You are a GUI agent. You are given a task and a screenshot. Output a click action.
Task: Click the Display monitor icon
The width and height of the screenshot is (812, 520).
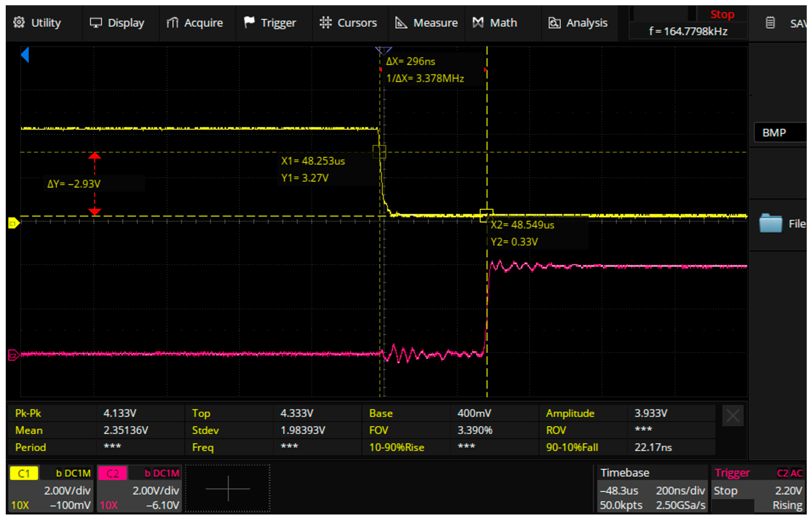point(96,23)
